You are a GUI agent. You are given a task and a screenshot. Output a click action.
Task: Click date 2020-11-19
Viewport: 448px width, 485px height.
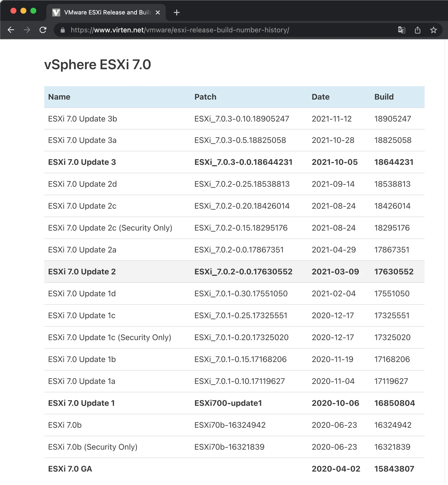333,359
